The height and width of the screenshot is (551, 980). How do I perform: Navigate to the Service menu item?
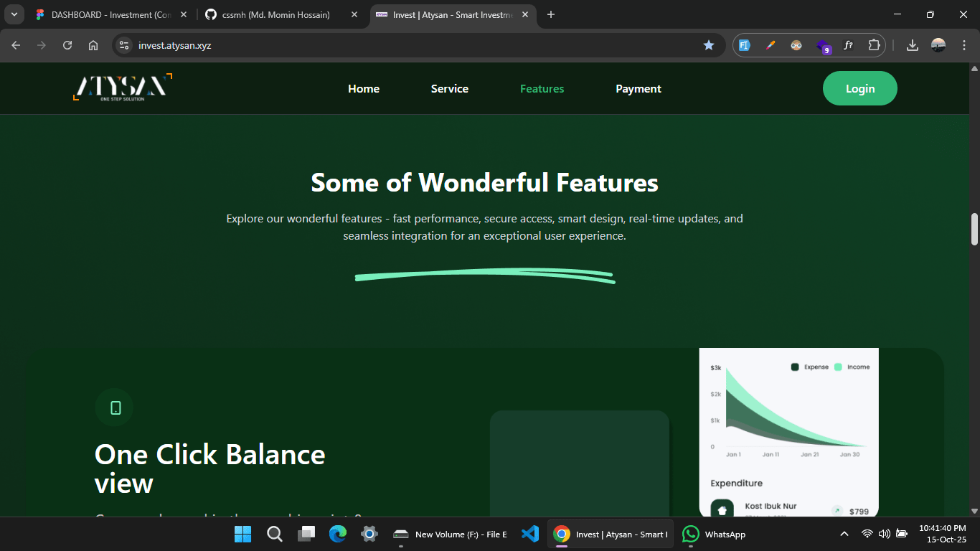tap(449, 89)
